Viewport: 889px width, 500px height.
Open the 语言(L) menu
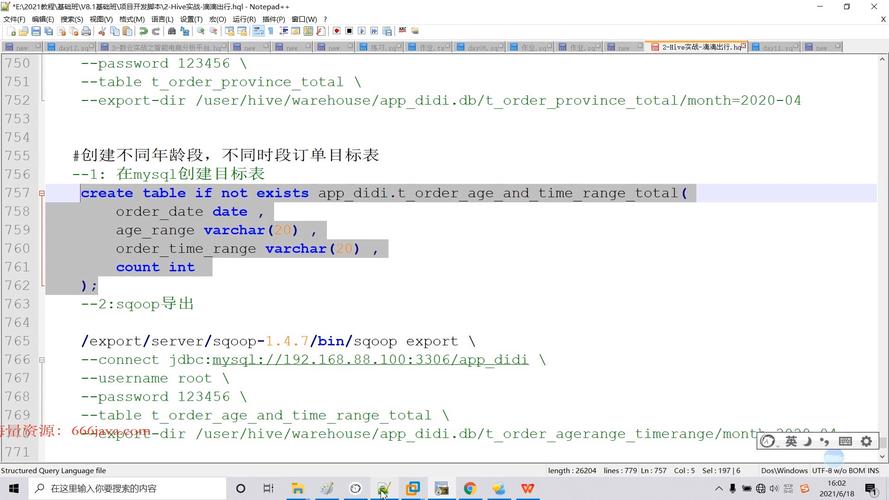pos(162,19)
